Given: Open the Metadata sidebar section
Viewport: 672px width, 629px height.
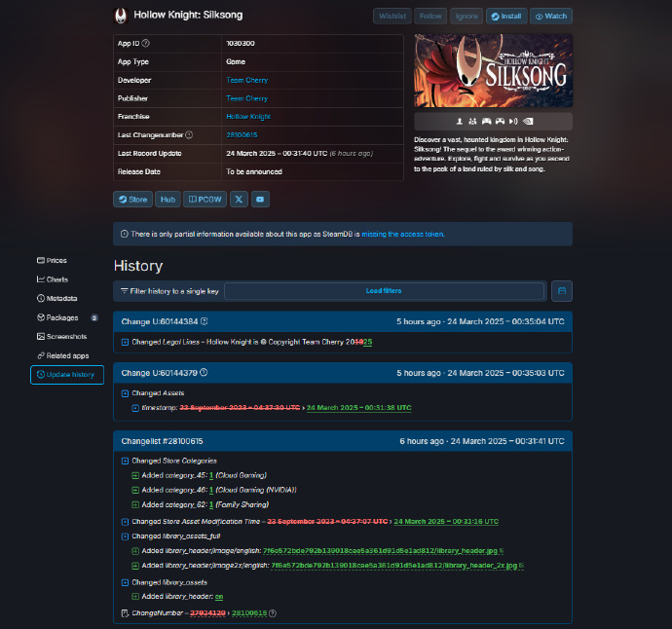Looking at the screenshot, I should pos(57,298).
